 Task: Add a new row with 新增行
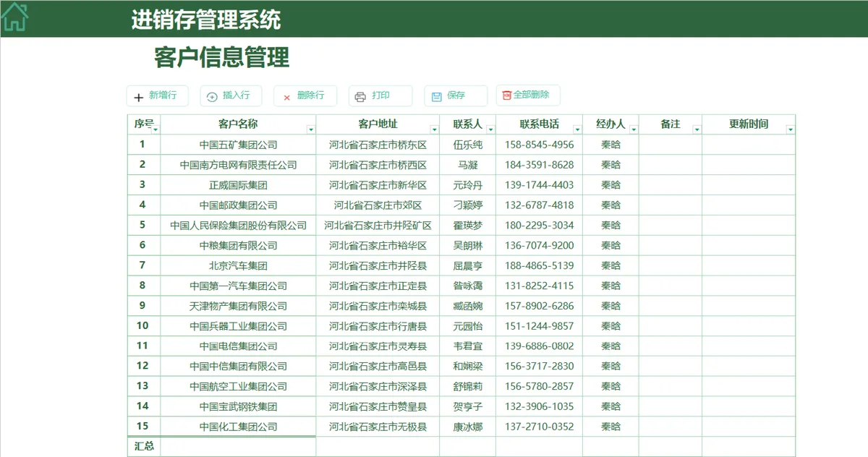(x=157, y=96)
